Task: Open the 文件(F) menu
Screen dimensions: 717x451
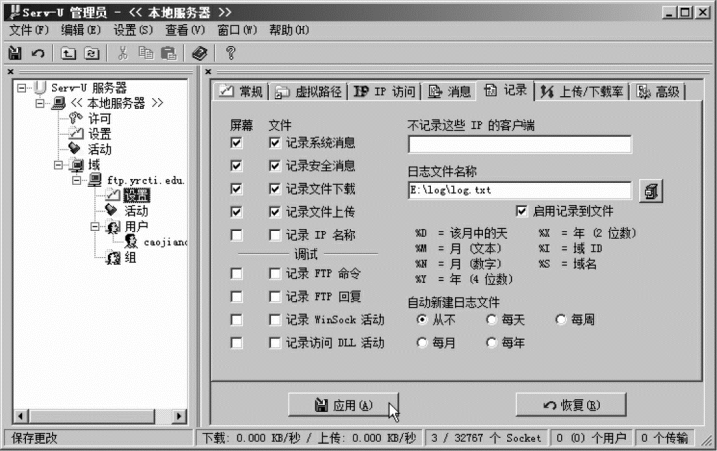Action: click(29, 30)
